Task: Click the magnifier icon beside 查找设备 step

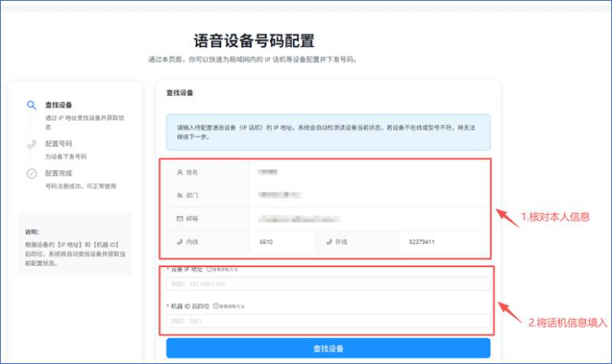Action: click(31, 105)
